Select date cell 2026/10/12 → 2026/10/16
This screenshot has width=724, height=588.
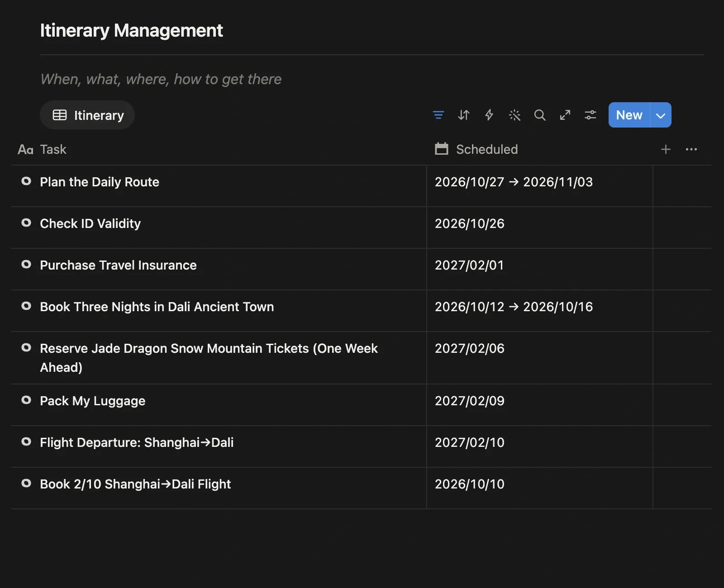point(540,311)
